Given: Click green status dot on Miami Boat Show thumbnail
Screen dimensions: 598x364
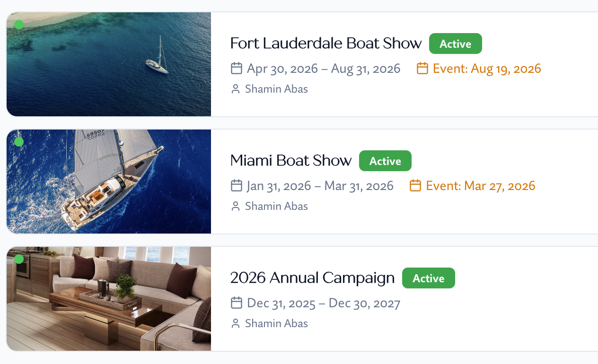Looking at the screenshot, I should point(19,142).
